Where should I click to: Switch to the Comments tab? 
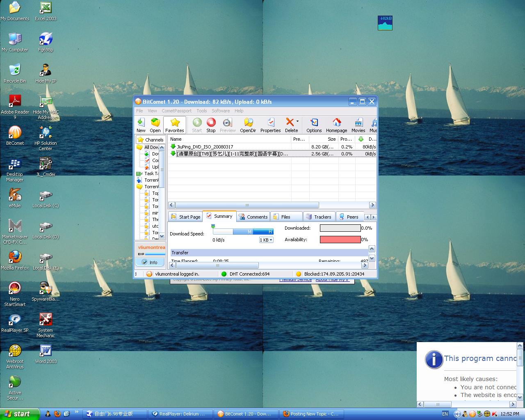(253, 217)
